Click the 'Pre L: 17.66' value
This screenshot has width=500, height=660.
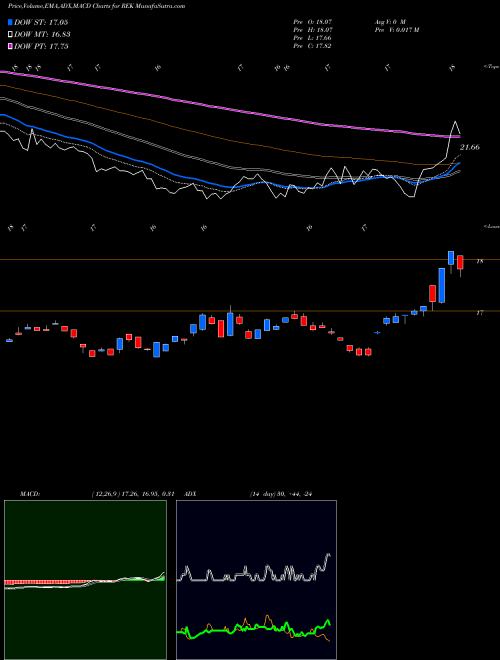pos(314,38)
